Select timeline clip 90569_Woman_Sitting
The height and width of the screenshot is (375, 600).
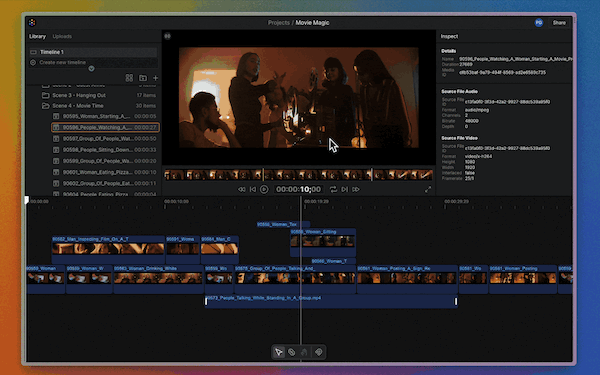[323, 242]
